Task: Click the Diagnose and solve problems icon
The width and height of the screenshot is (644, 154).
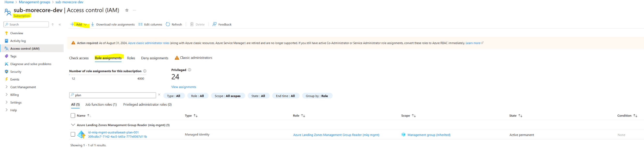Action: (x=7, y=64)
